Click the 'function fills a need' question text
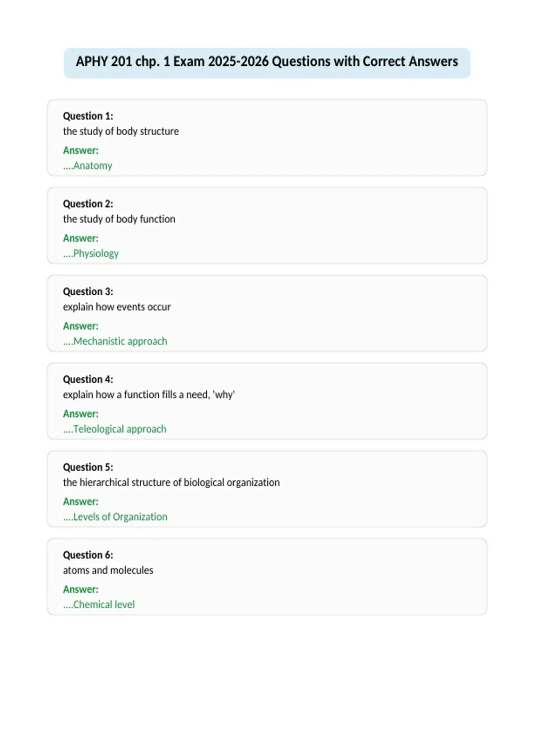 [149, 394]
